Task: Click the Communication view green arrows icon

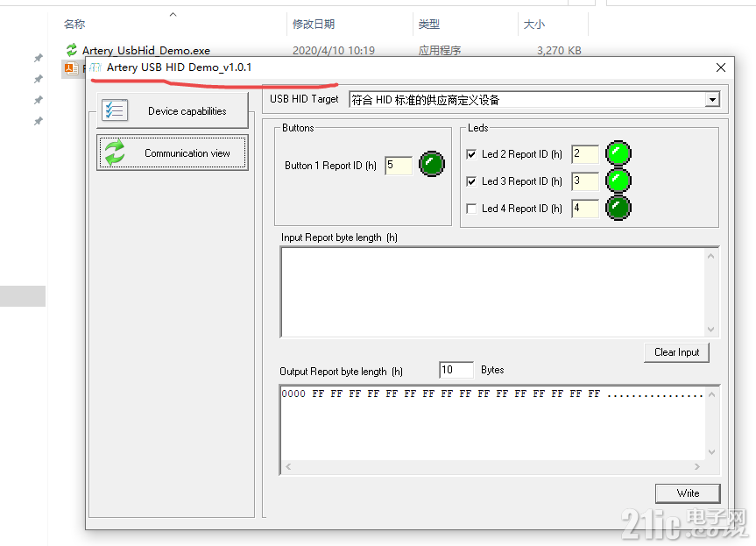Action: 115,152
